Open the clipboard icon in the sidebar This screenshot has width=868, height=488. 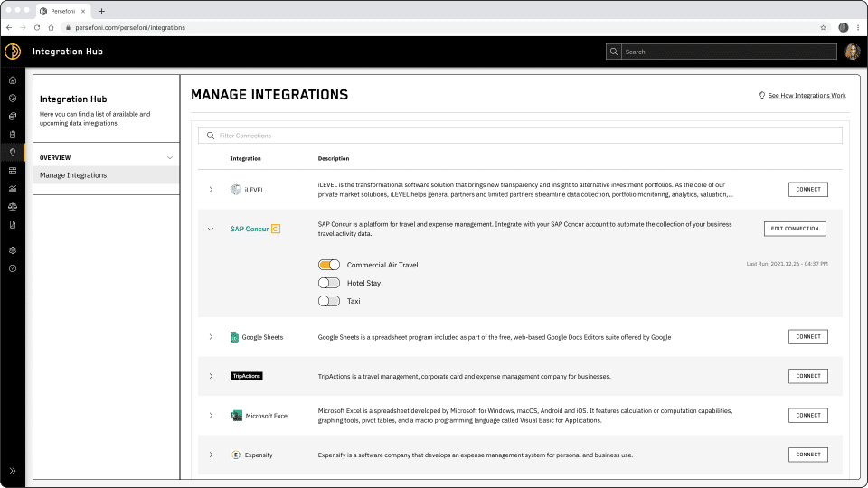[13, 135]
